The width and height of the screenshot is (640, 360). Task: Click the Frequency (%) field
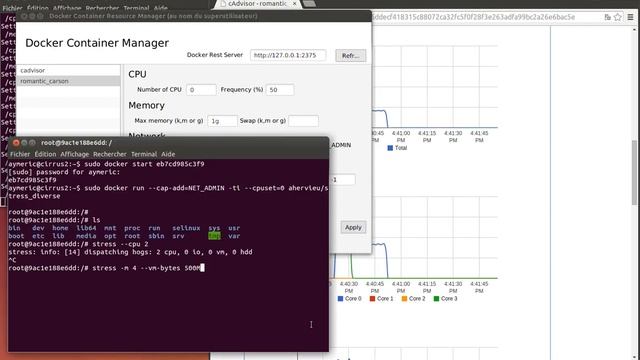pos(280,89)
